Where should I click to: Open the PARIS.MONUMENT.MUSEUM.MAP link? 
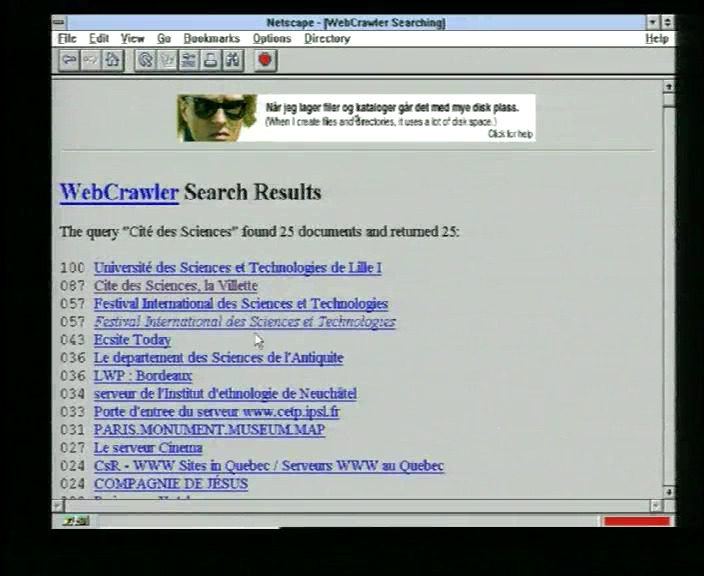(x=209, y=430)
